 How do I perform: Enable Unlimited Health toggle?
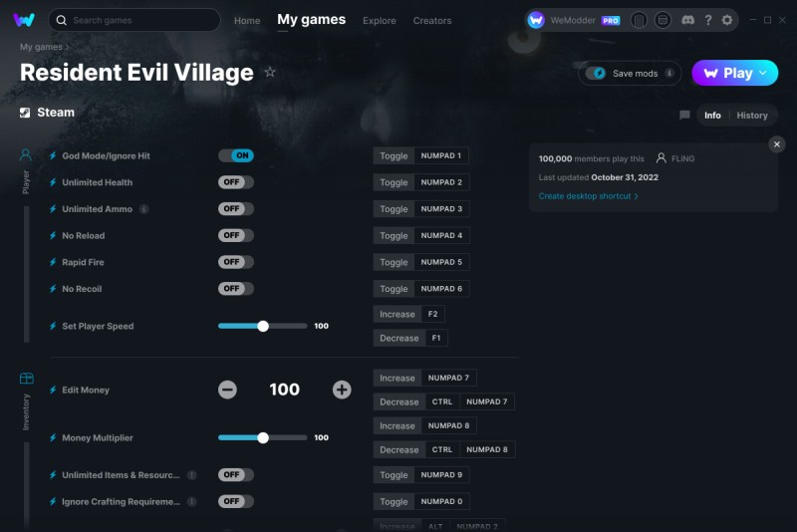(236, 182)
